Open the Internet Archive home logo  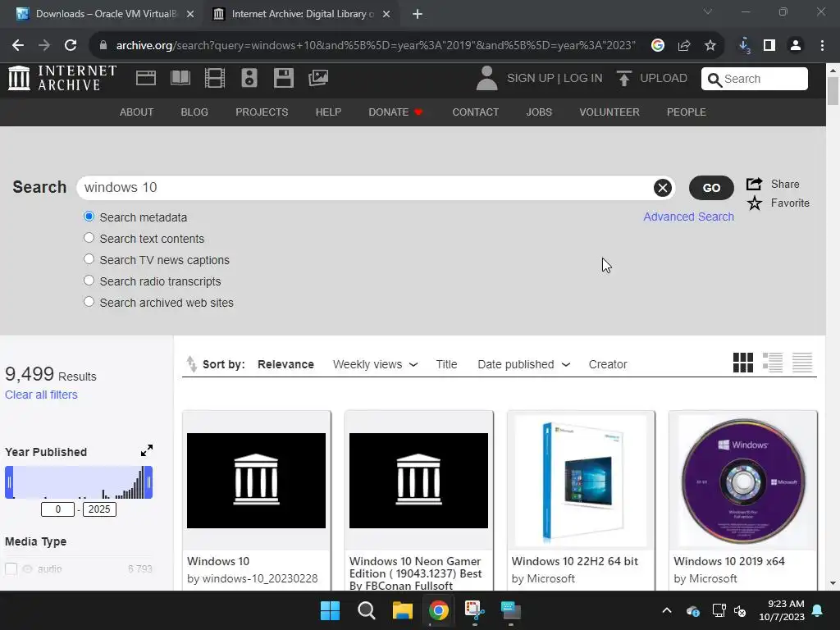(62, 78)
